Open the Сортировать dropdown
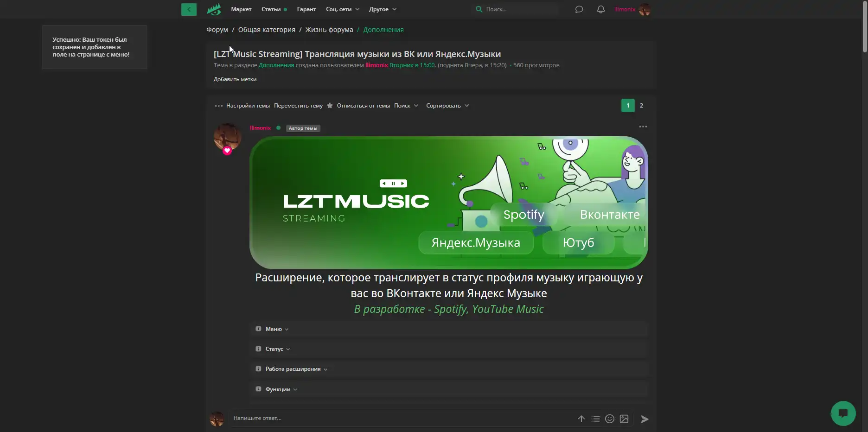This screenshot has width=868, height=432. 447,106
